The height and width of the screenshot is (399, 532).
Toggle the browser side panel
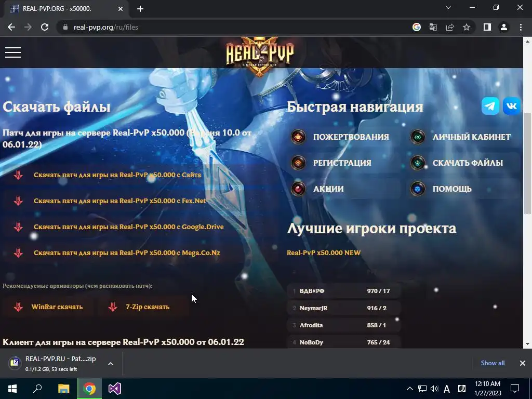point(487,27)
